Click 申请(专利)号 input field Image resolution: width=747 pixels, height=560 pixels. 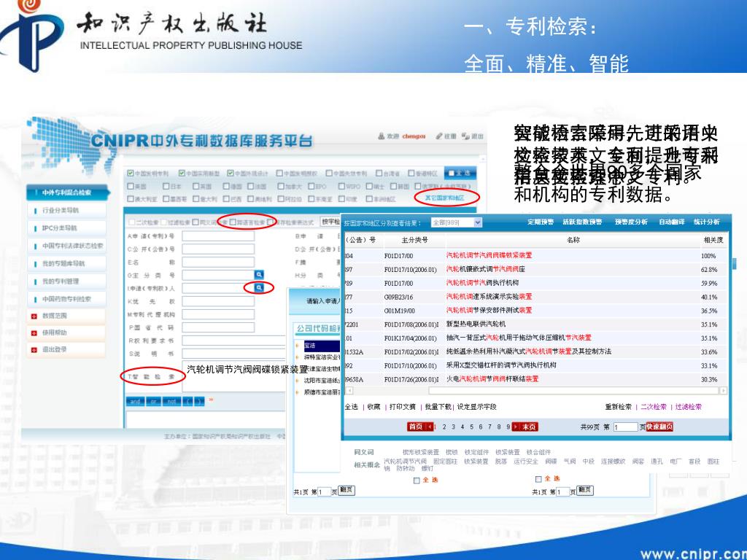click(x=218, y=236)
